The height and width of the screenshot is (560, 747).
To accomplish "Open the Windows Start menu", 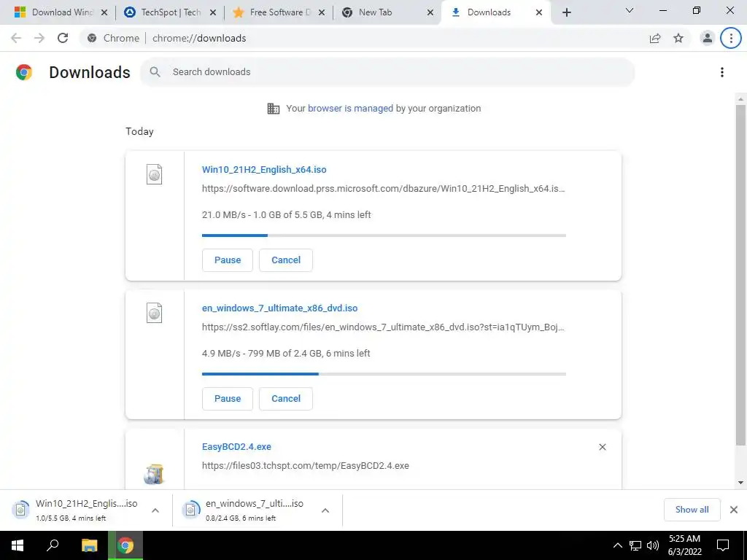I will [x=18, y=545].
